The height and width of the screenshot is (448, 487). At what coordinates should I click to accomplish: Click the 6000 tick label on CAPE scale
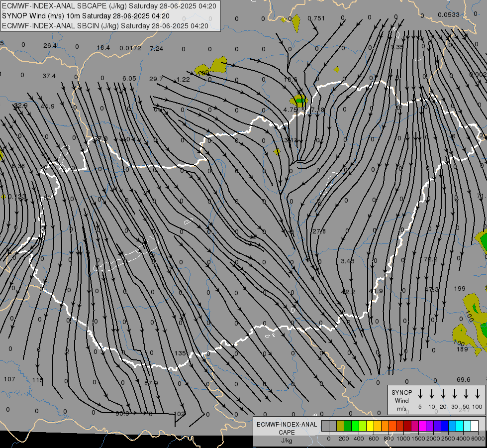478,439
